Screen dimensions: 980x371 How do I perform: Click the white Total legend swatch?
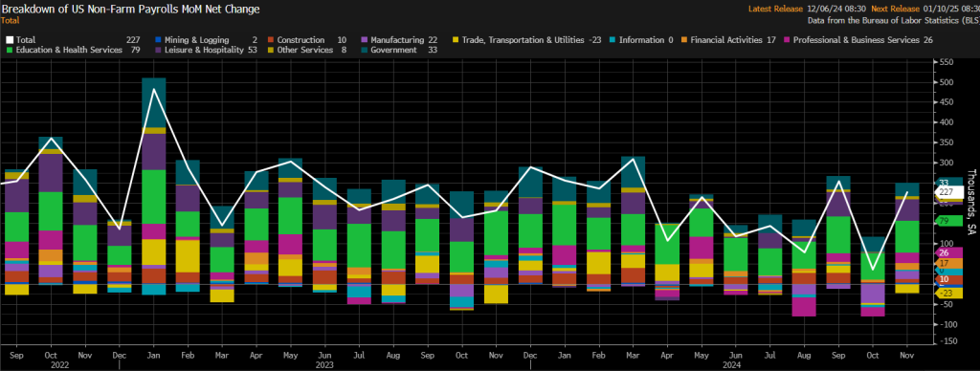click(x=9, y=40)
